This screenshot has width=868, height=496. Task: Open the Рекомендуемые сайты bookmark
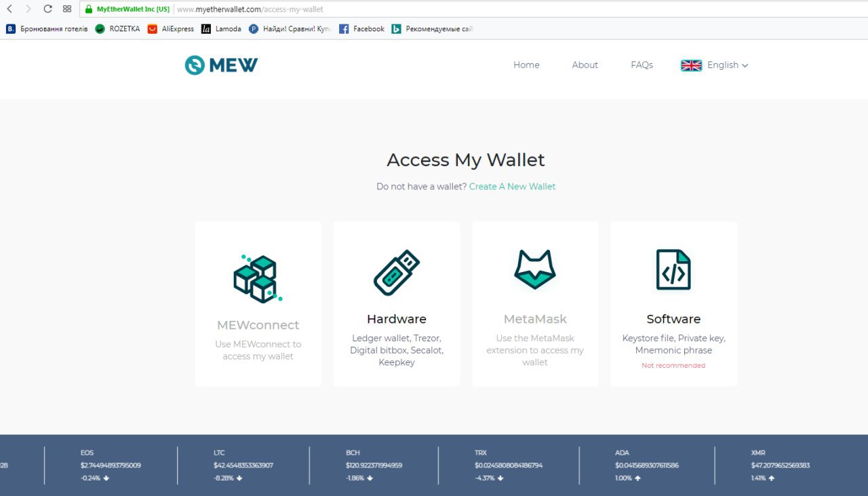coord(432,28)
